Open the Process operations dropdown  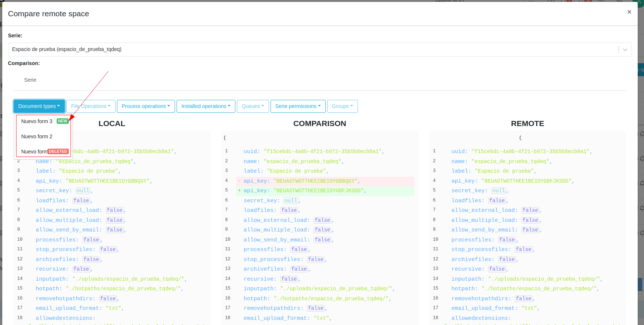[146, 106]
